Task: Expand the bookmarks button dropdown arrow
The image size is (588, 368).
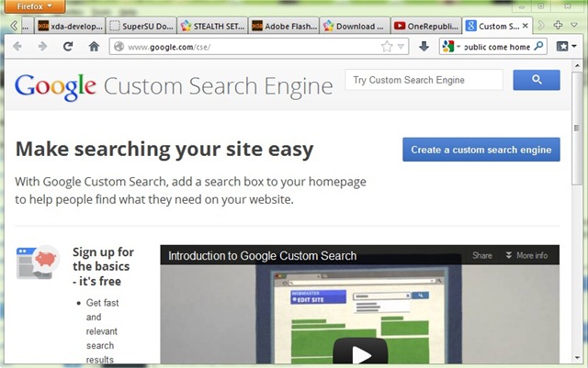Action: tap(574, 47)
